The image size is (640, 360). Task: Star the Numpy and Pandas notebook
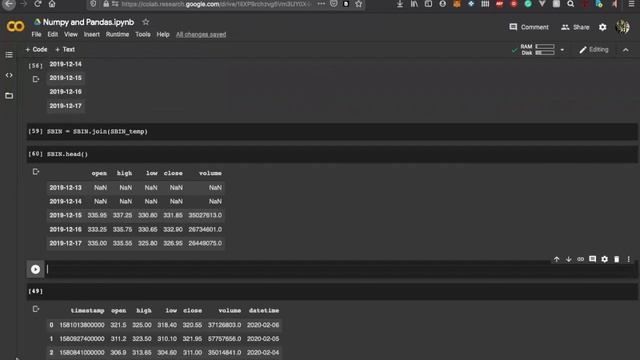point(146,22)
